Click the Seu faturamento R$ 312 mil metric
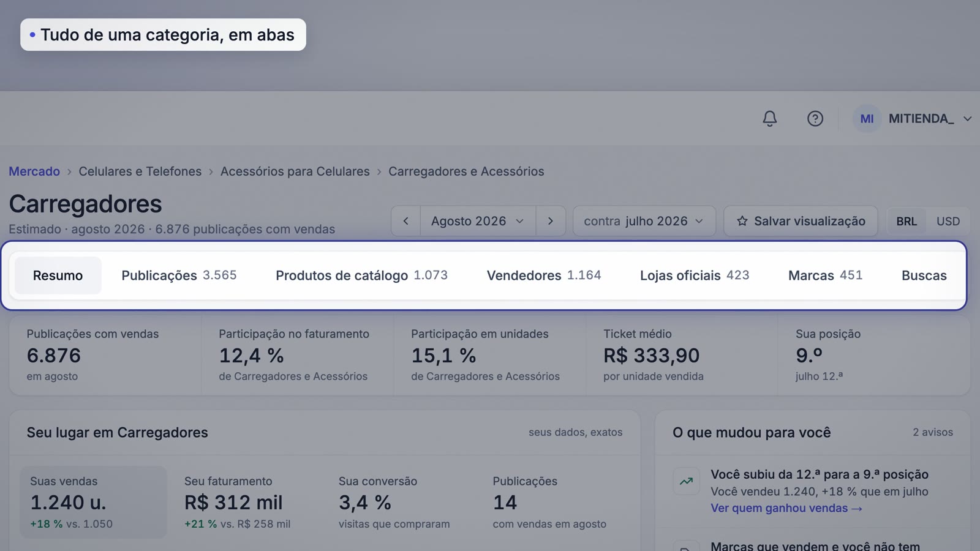Image resolution: width=980 pixels, height=551 pixels. tap(238, 502)
